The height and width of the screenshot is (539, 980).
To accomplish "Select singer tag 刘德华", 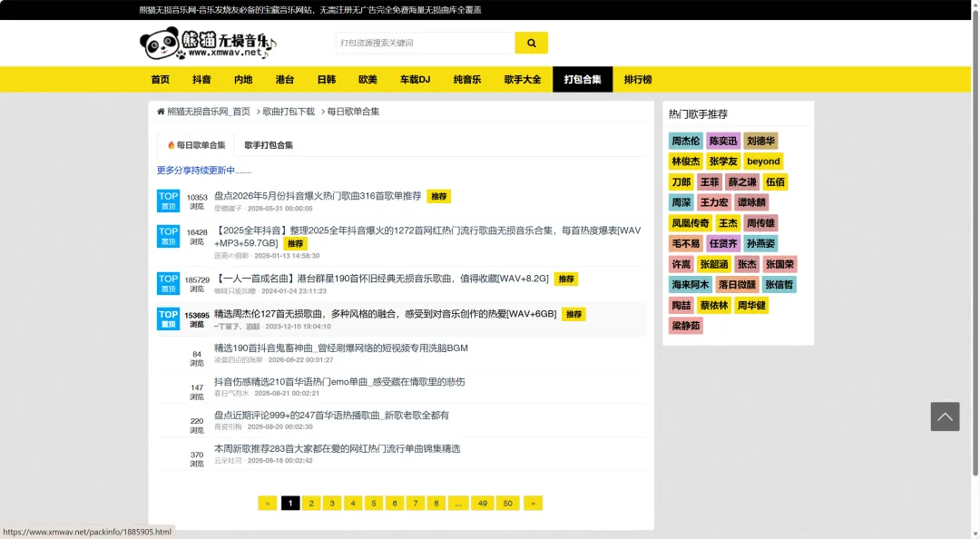I will (x=760, y=142).
